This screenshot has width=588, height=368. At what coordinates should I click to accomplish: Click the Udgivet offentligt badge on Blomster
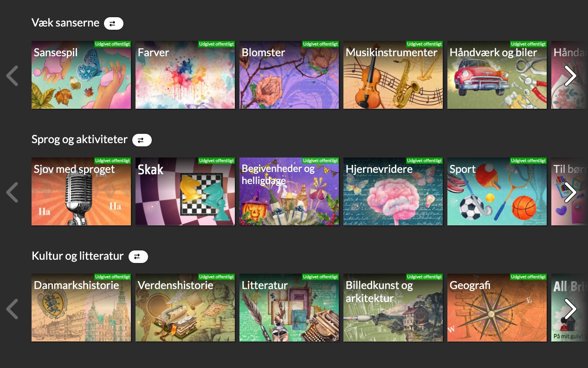coord(321,44)
